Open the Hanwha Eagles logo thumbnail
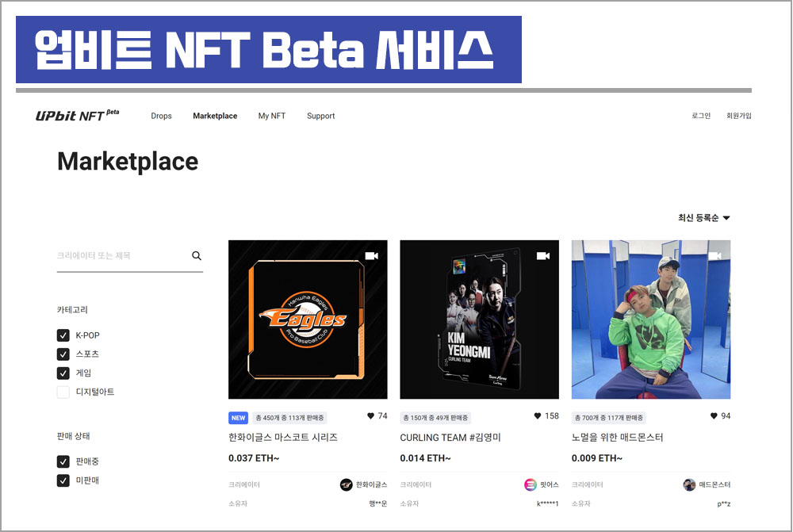 pos(308,320)
